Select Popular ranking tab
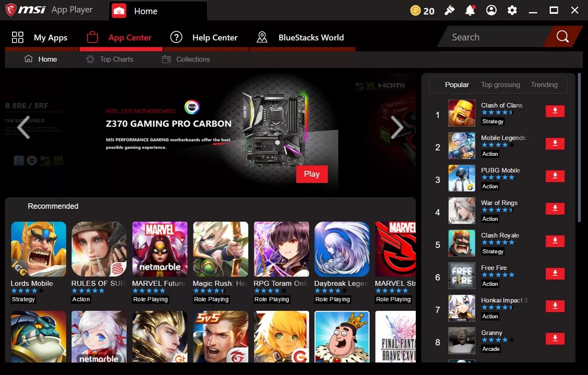The width and height of the screenshot is (588, 375). point(457,85)
